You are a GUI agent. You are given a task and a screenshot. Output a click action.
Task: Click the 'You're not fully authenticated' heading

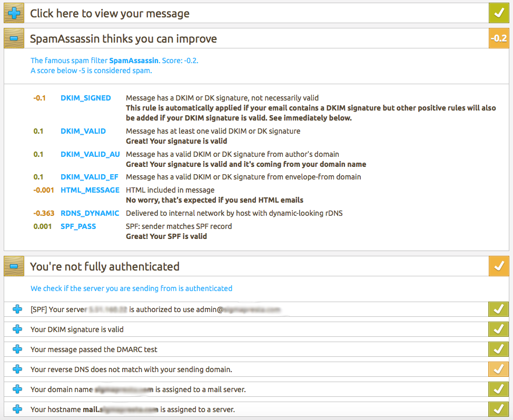tap(105, 267)
